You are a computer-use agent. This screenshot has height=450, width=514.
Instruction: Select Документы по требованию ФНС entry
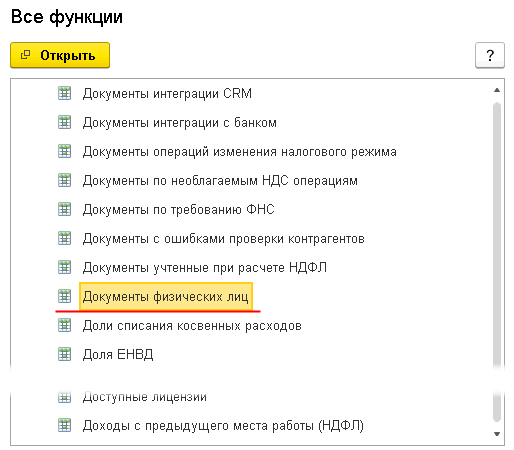(178, 210)
